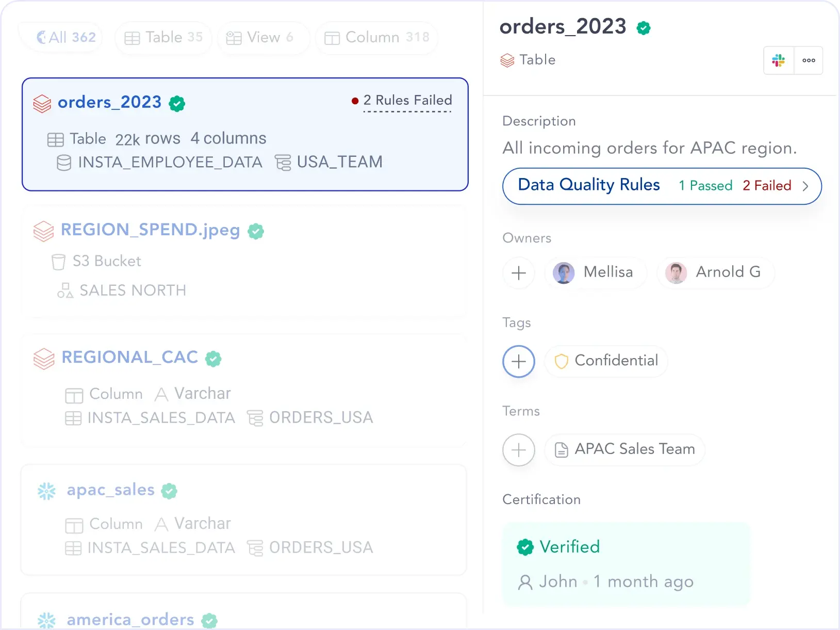Click the APAC Sales Team term chip

[625, 449]
